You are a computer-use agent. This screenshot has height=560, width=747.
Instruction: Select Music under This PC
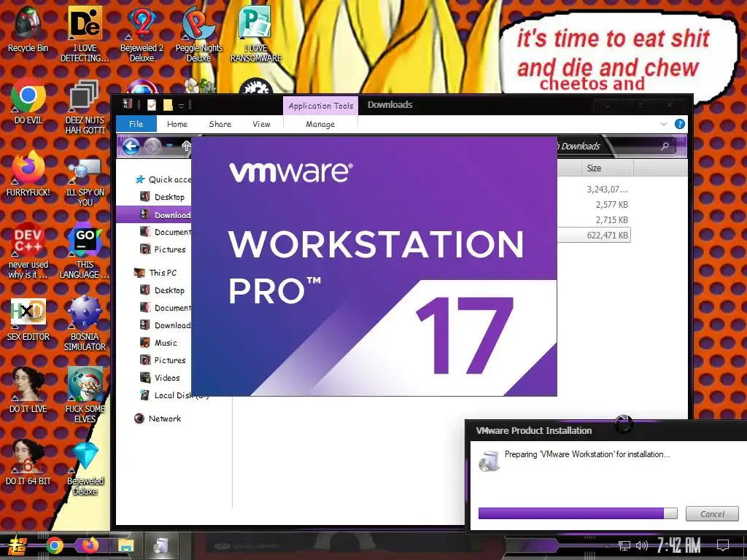click(x=158, y=343)
